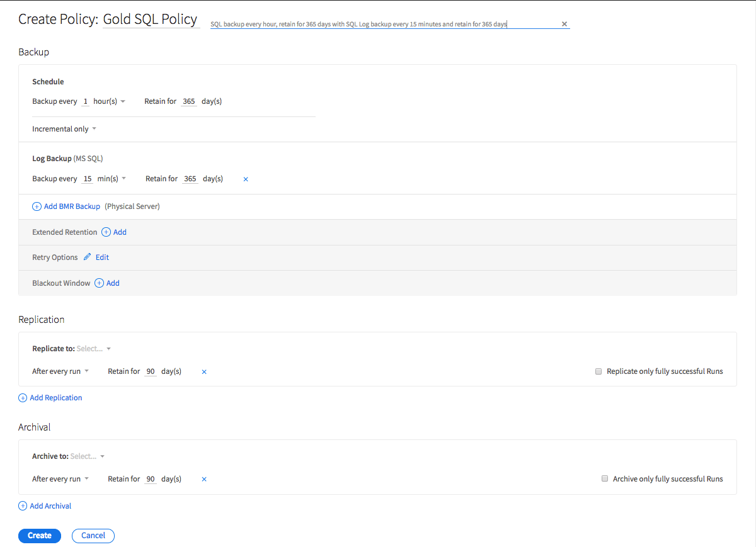Expand the Incremental only dropdown
Screen dimensions: 756x547
[x=64, y=129]
